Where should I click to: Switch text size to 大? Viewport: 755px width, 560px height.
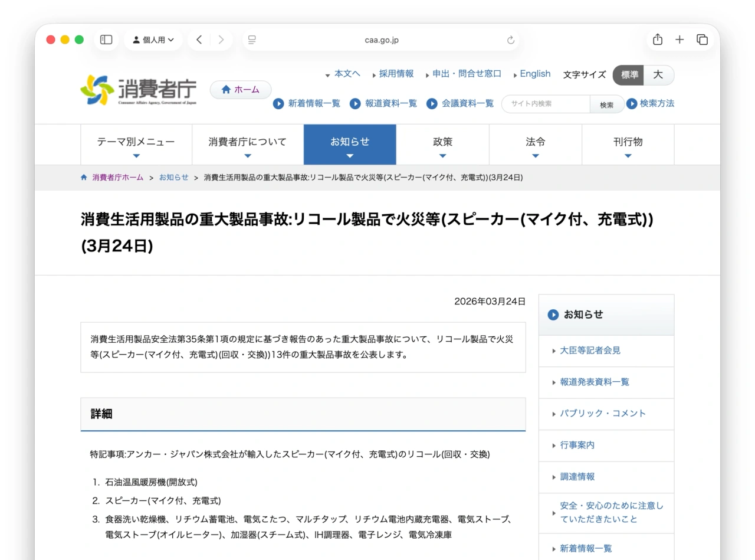click(x=659, y=75)
